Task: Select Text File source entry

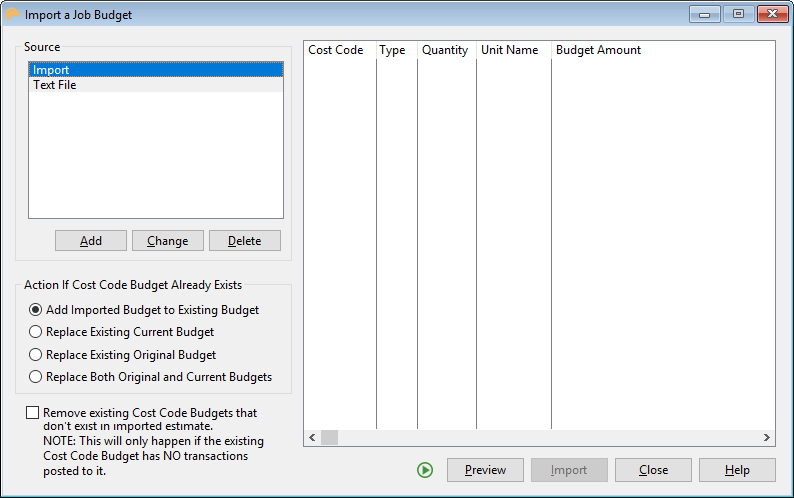Action: pos(155,85)
